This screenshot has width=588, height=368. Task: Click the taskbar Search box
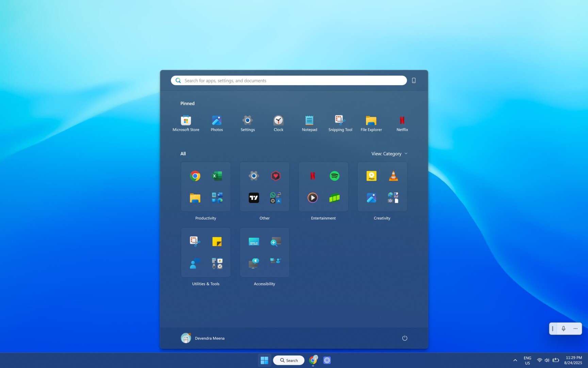click(289, 360)
